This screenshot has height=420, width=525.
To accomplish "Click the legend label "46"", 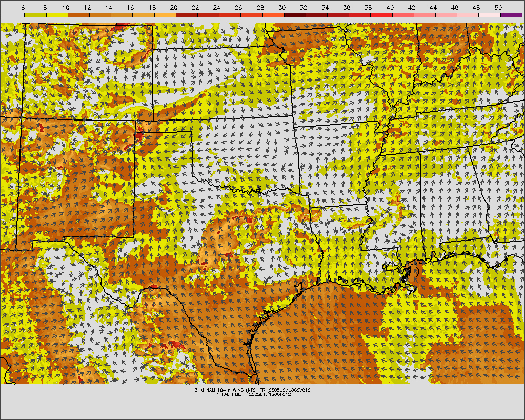I will coord(455,7).
